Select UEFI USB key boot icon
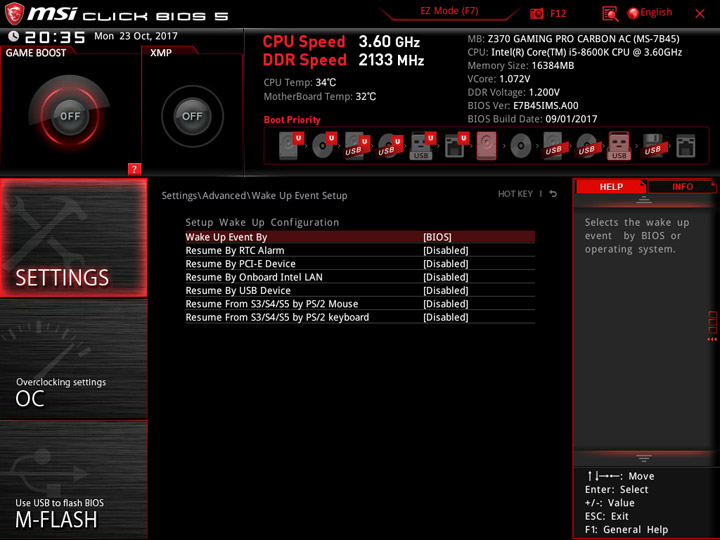The height and width of the screenshot is (540, 720). [x=423, y=146]
